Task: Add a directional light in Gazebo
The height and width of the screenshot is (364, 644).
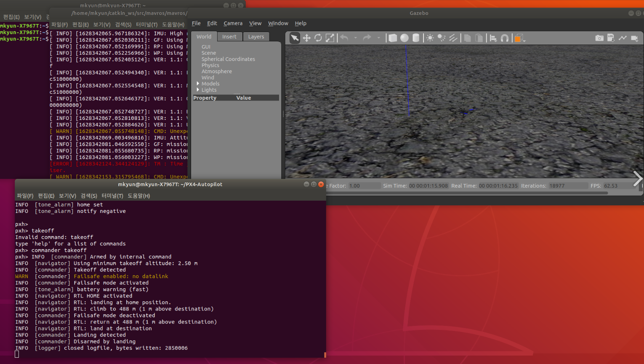Action: [453, 38]
